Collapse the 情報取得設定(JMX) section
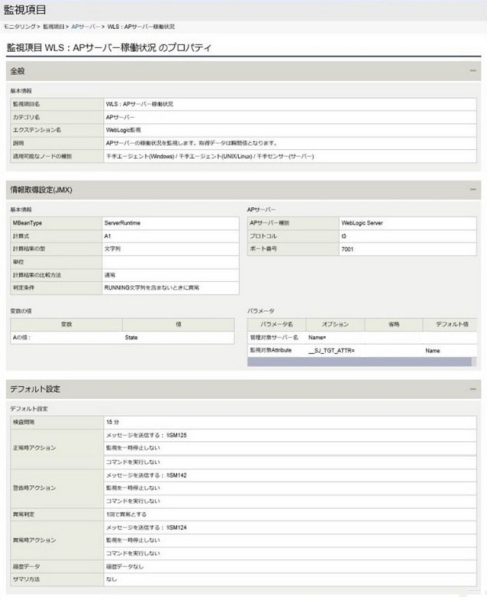487x600 pixels. point(473,189)
